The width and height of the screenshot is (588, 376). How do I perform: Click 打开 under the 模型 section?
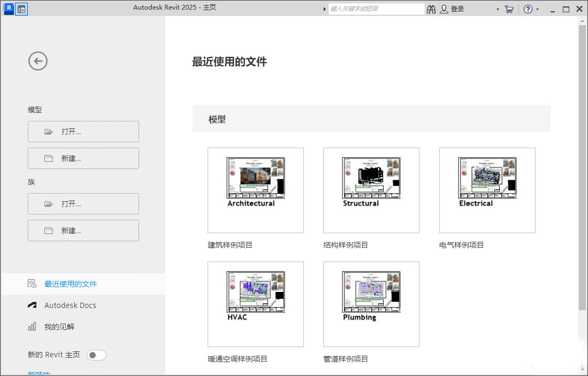coord(83,131)
